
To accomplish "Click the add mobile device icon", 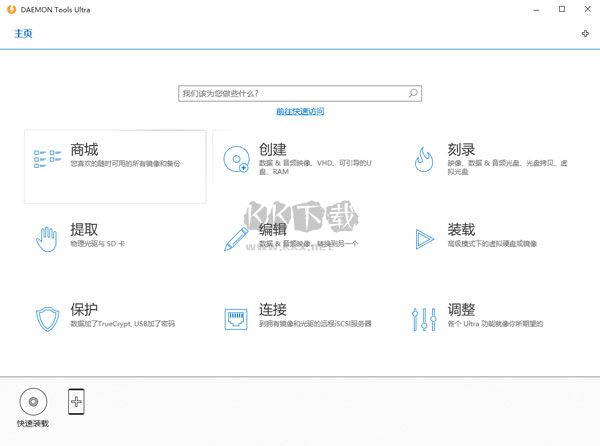I will [76, 402].
